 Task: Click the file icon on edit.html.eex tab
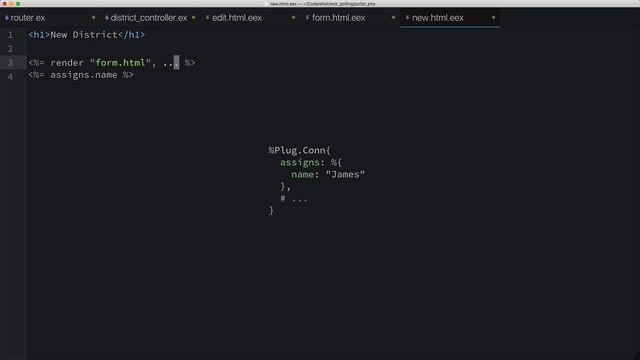pyautogui.click(x=207, y=18)
